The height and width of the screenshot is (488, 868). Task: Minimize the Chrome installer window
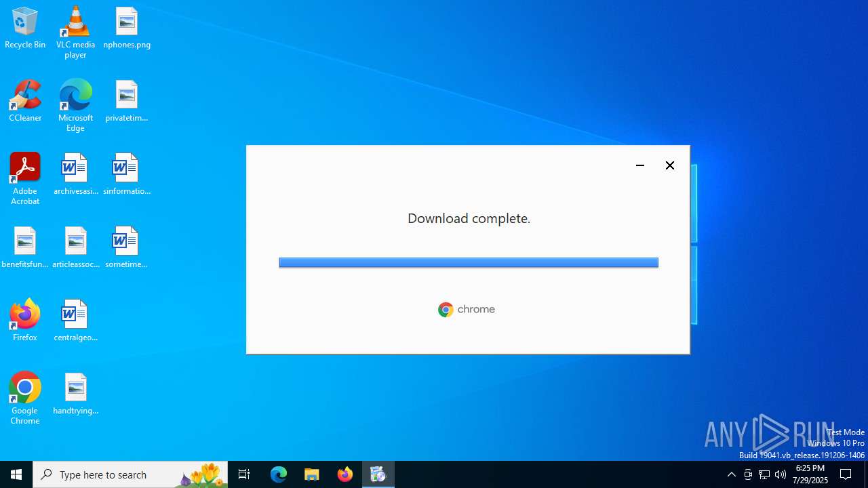click(x=639, y=165)
